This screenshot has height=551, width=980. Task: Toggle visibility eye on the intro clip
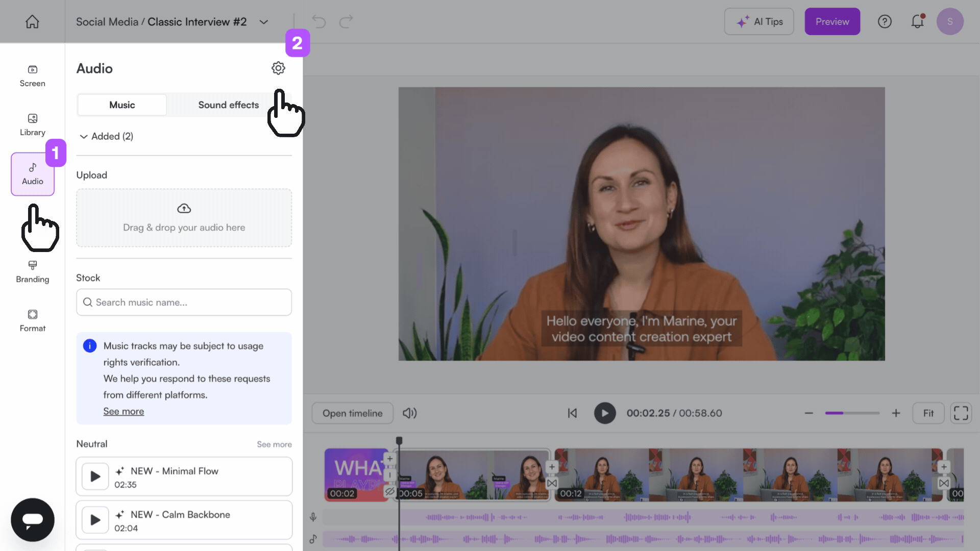click(x=389, y=491)
